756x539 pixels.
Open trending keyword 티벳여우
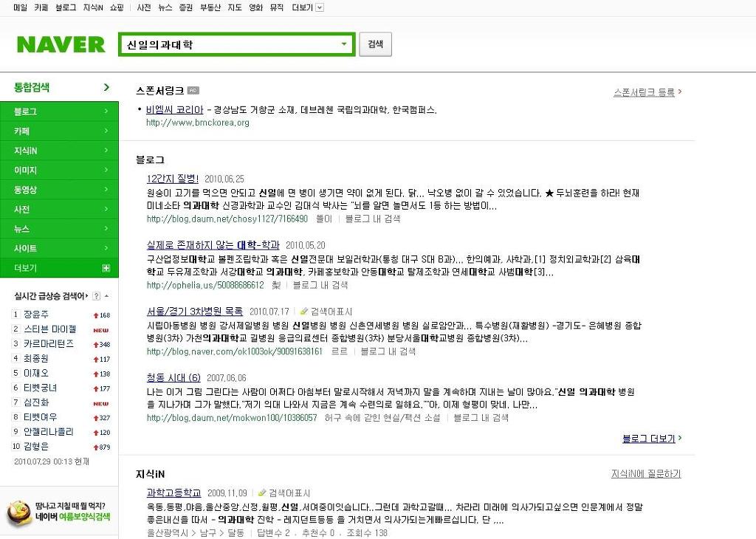tap(40, 417)
